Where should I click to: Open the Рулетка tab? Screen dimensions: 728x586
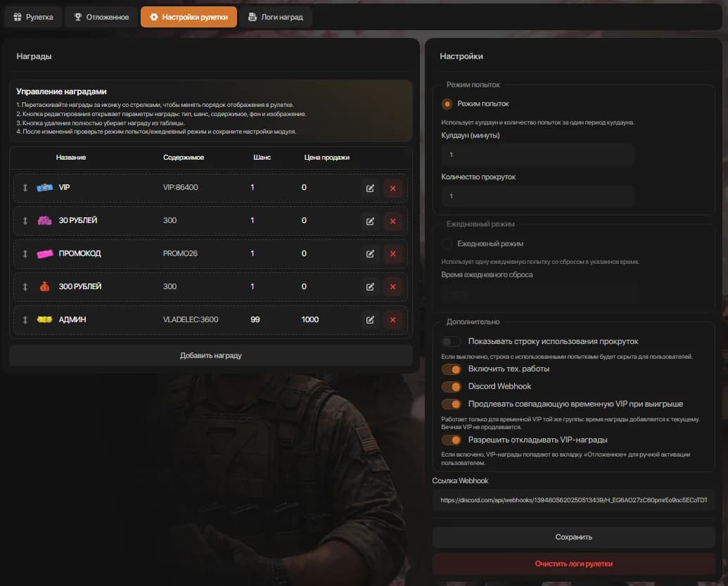(x=34, y=17)
